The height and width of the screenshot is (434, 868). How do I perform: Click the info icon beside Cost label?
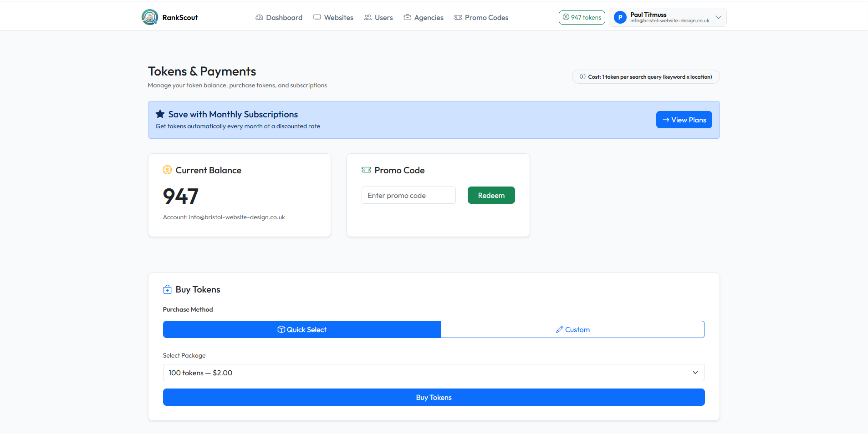click(582, 77)
